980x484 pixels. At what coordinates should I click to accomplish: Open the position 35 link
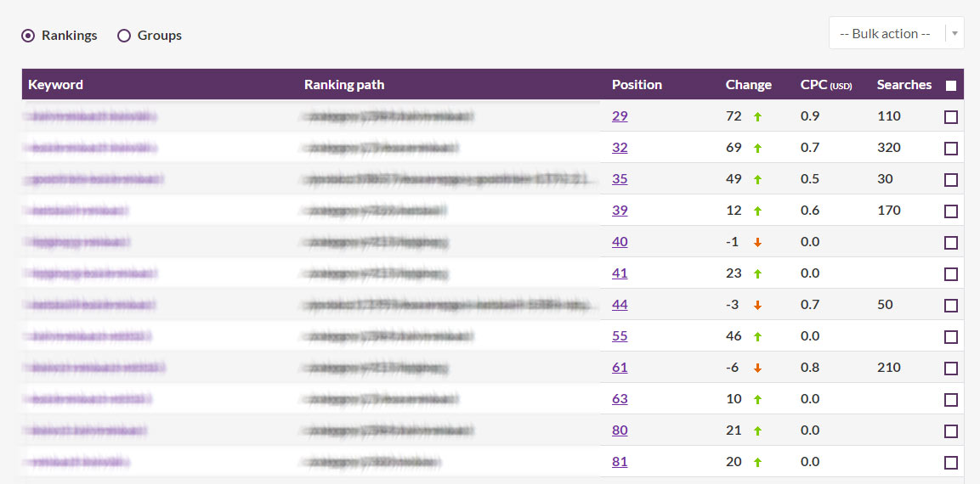pos(620,179)
